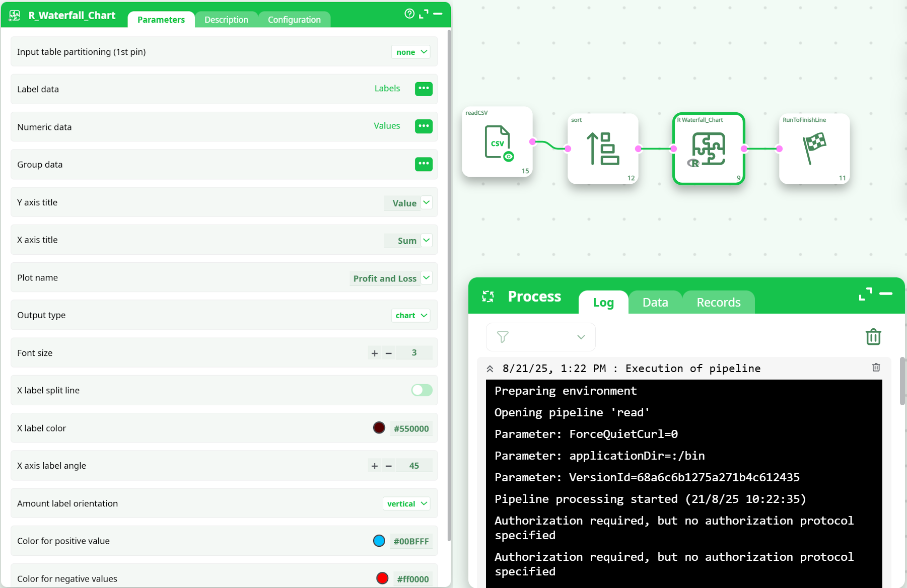Select the sort node in pipeline
Image resolution: width=907 pixels, height=588 pixels.
tap(603, 149)
